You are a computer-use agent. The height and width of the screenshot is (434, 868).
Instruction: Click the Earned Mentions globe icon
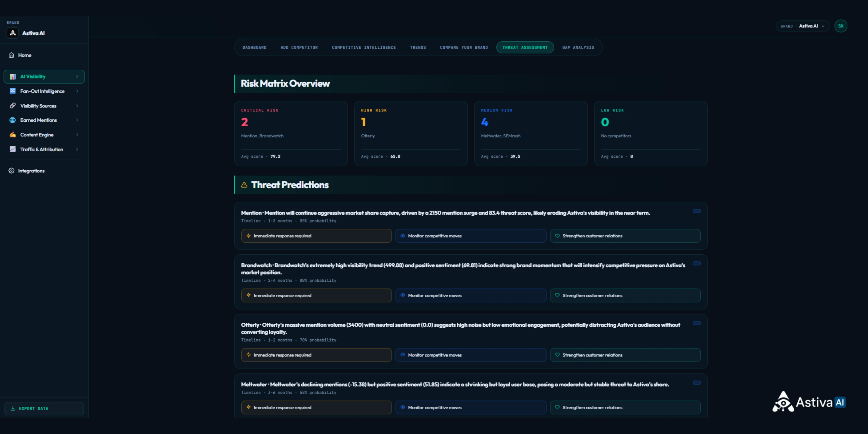(x=12, y=120)
